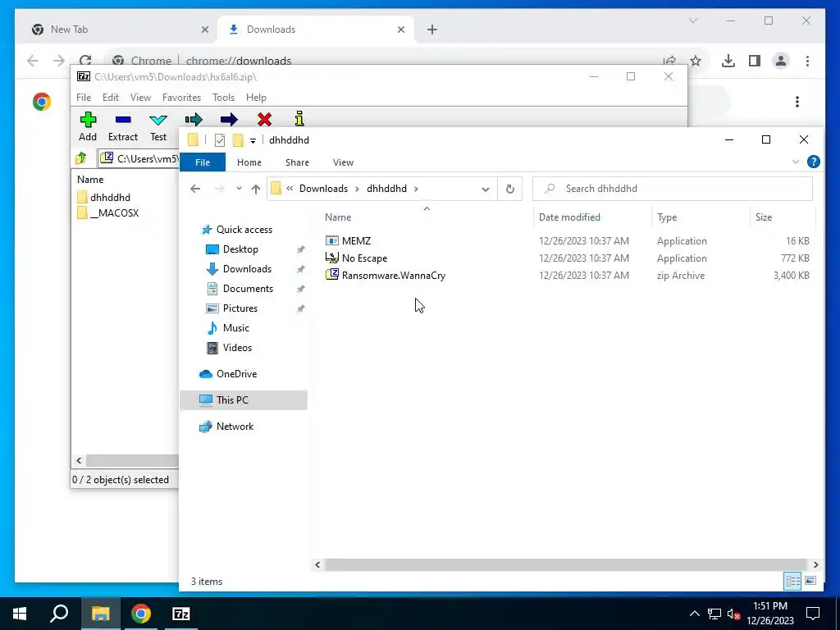
Task: Click the 7-Zip up-folder icon
Action: pos(81,158)
